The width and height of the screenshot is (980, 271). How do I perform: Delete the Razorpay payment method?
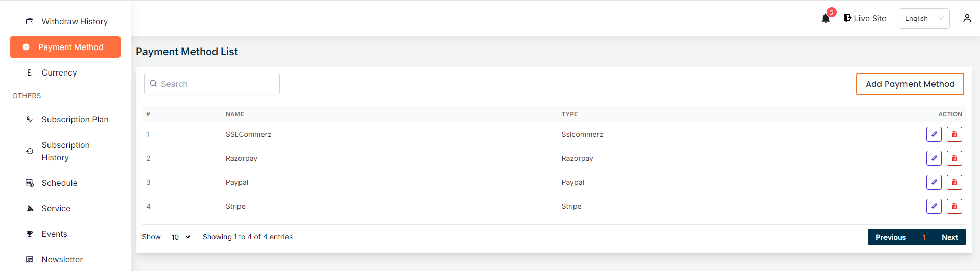[954, 158]
